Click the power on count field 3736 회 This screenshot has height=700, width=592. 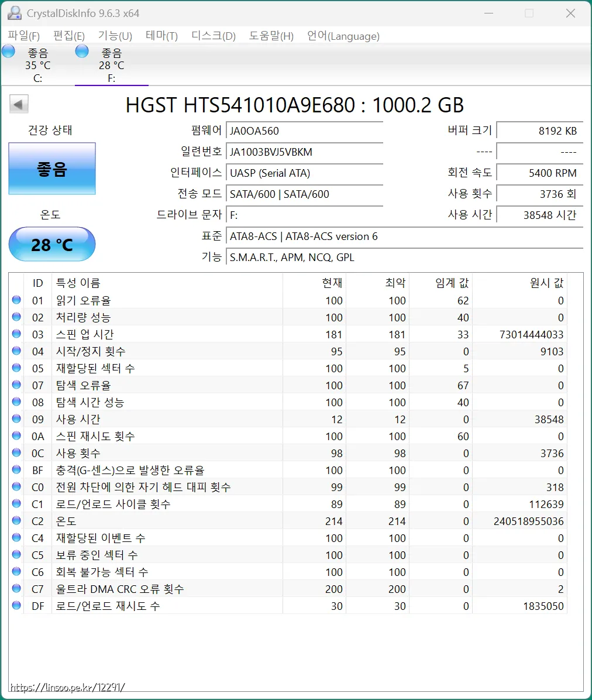[540, 194]
